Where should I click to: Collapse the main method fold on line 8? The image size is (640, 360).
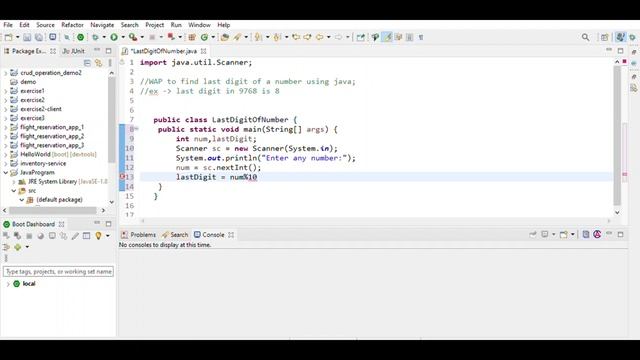point(137,129)
